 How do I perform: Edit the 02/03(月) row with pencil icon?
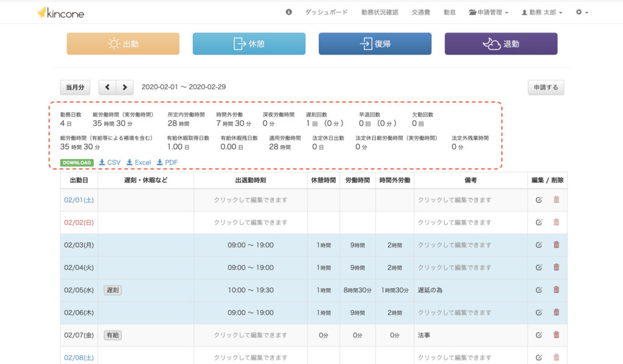click(x=539, y=246)
